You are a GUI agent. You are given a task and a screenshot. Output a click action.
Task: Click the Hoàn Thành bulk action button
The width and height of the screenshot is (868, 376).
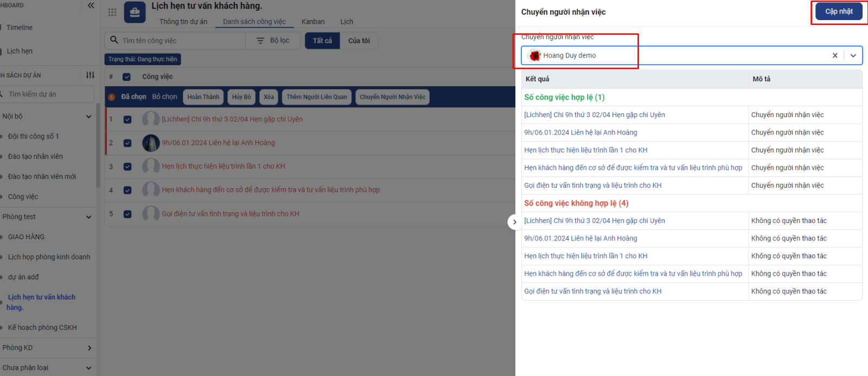[203, 97]
